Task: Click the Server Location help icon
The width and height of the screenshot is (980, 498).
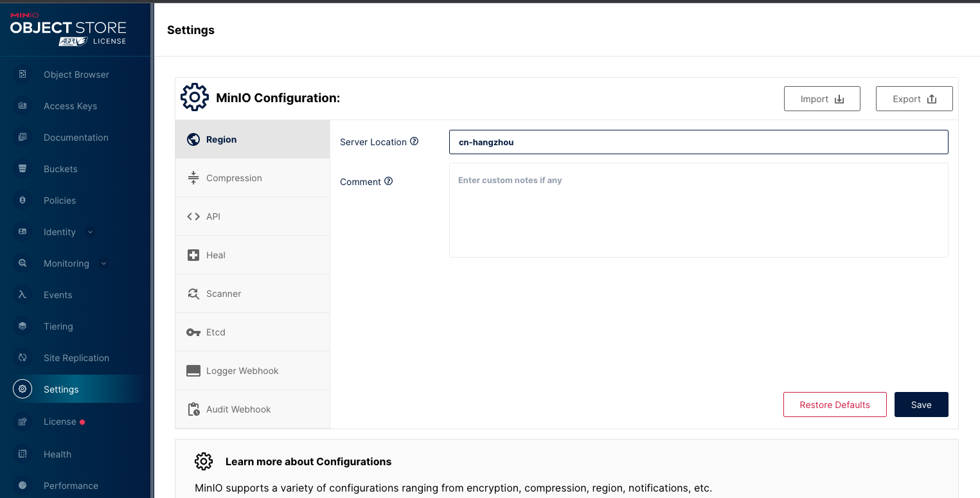Action: 414,141
